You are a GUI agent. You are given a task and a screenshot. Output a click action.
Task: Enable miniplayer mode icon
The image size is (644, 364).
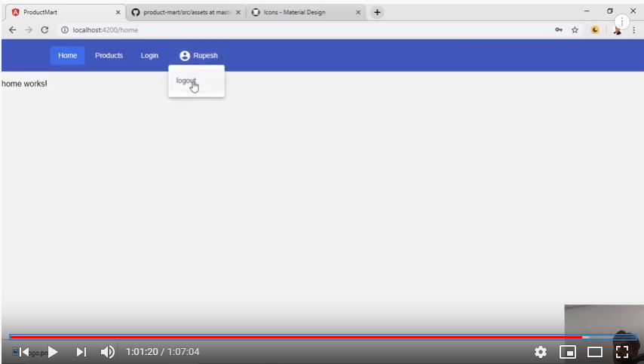click(x=568, y=351)
